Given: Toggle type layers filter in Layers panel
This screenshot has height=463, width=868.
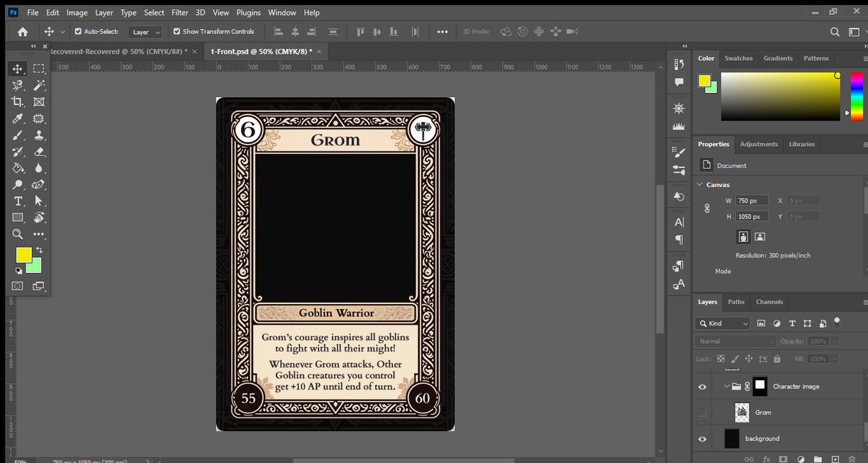Looking at the screenshot, I should click(x=792, y=323).
